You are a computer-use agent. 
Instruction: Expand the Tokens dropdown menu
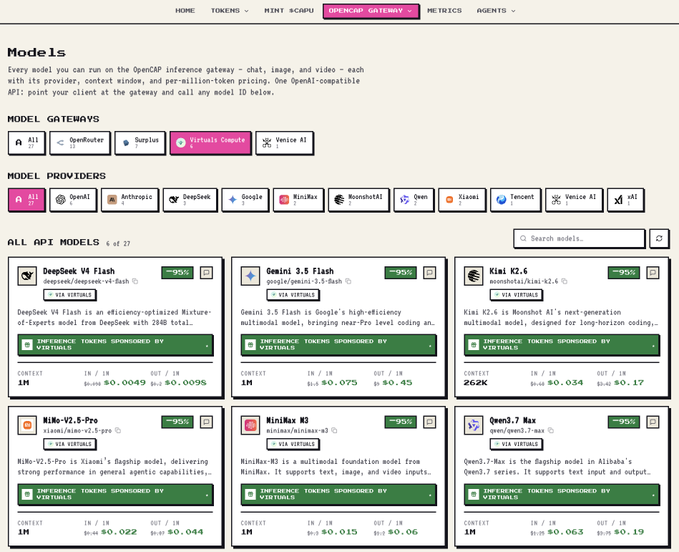point(230,11)
